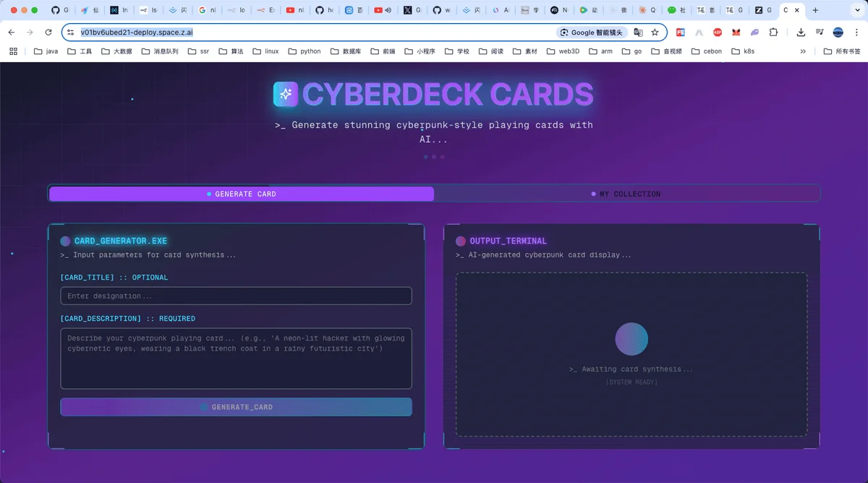Screen dimensions: 868x483
Task: Open the Chrome three-dot menu
Action: 856,33
